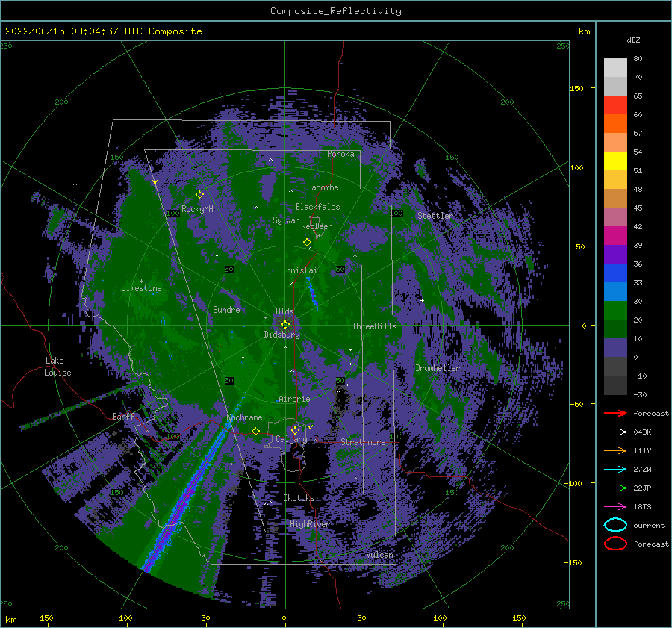
Task: Click the Calgary city label
Action: tap(291, 439)
